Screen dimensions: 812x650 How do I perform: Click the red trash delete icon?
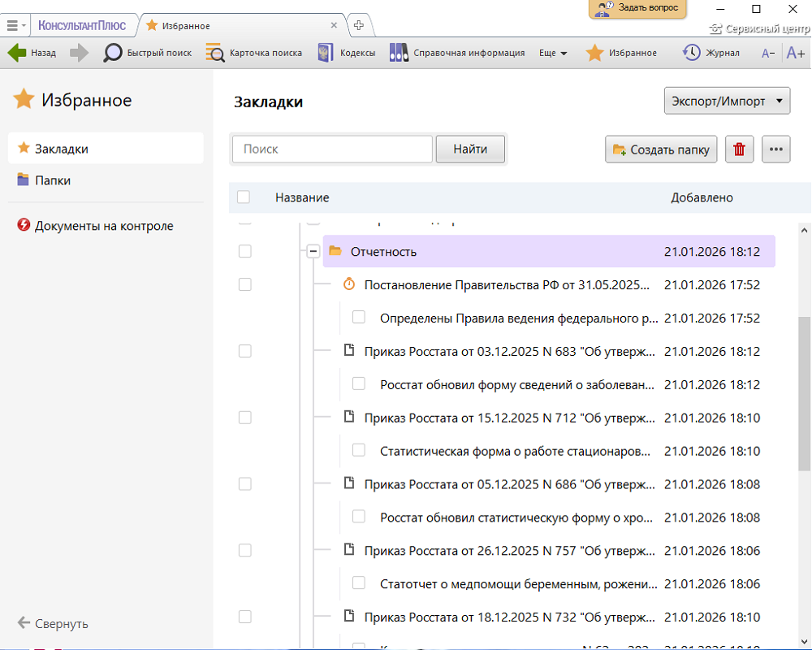point(739,149)
